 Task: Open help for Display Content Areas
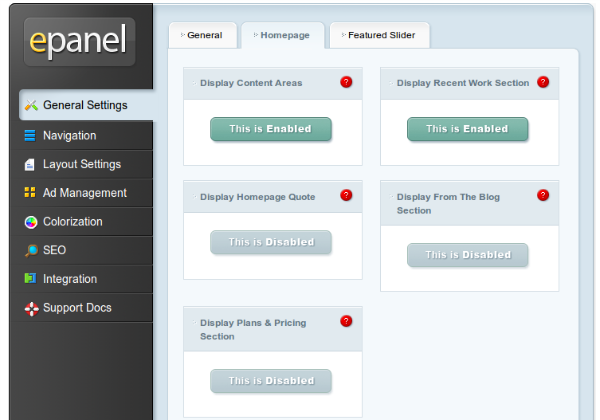pos(346,82)
